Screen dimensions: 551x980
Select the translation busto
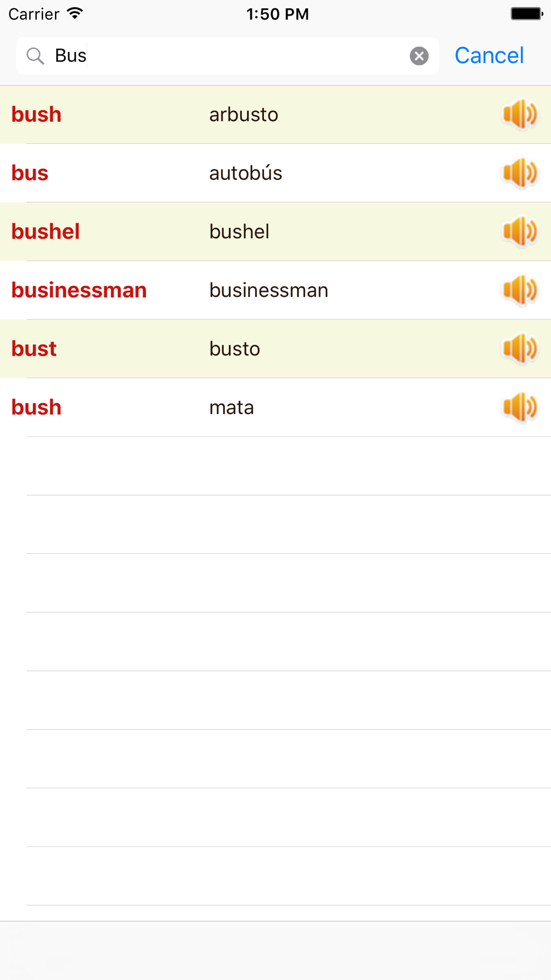pos(235,349)
